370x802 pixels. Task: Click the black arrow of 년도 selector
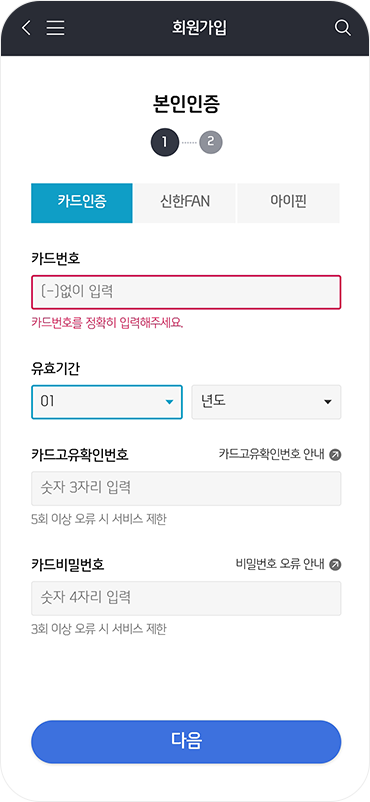click(328, 403)
